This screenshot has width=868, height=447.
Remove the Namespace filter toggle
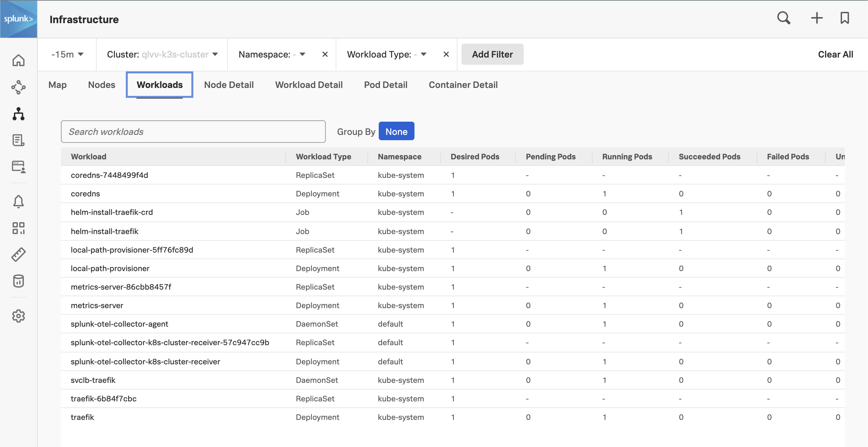tap(323, 54)
